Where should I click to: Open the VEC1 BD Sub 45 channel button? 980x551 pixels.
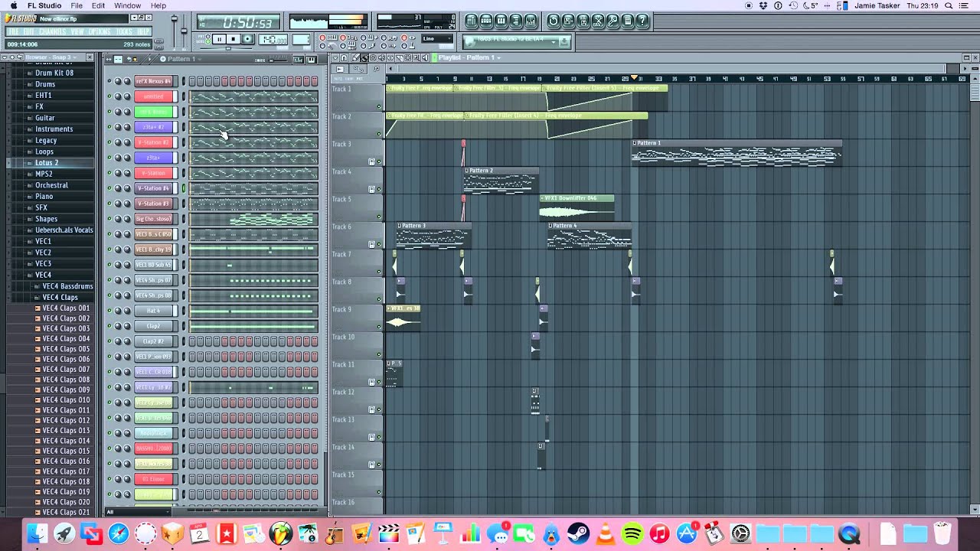pyautogui.click(x=153, y=265)
